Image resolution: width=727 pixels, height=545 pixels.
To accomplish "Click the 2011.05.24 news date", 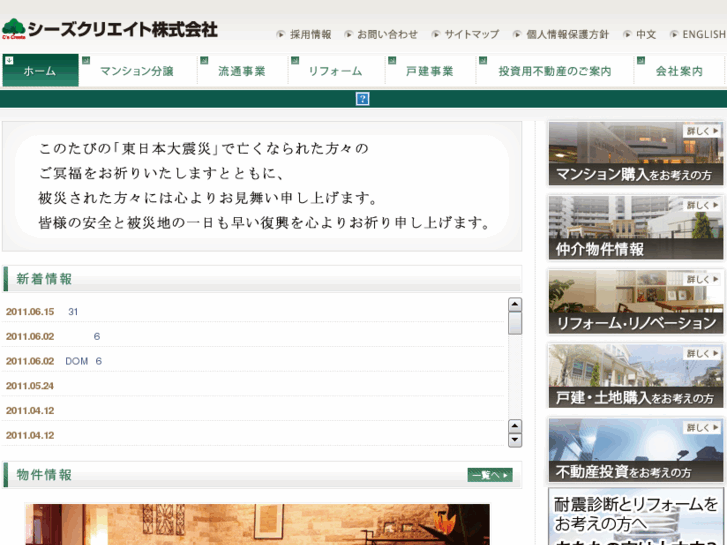I will tap(30, 386).
